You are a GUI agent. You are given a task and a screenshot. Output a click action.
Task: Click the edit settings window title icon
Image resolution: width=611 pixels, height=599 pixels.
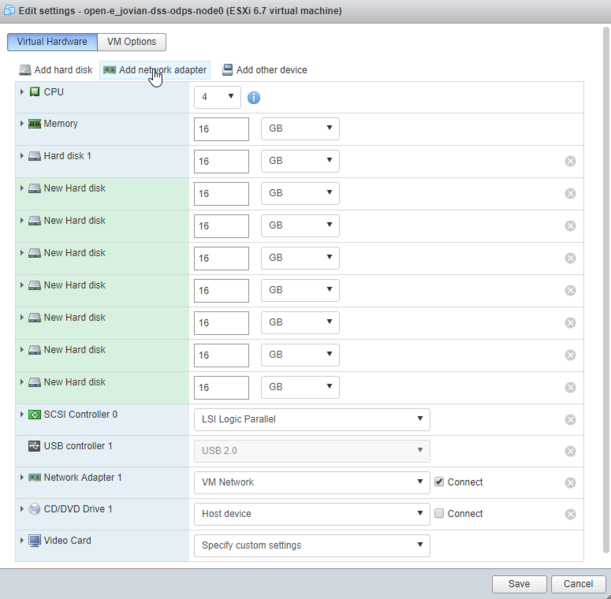point(9,11)
